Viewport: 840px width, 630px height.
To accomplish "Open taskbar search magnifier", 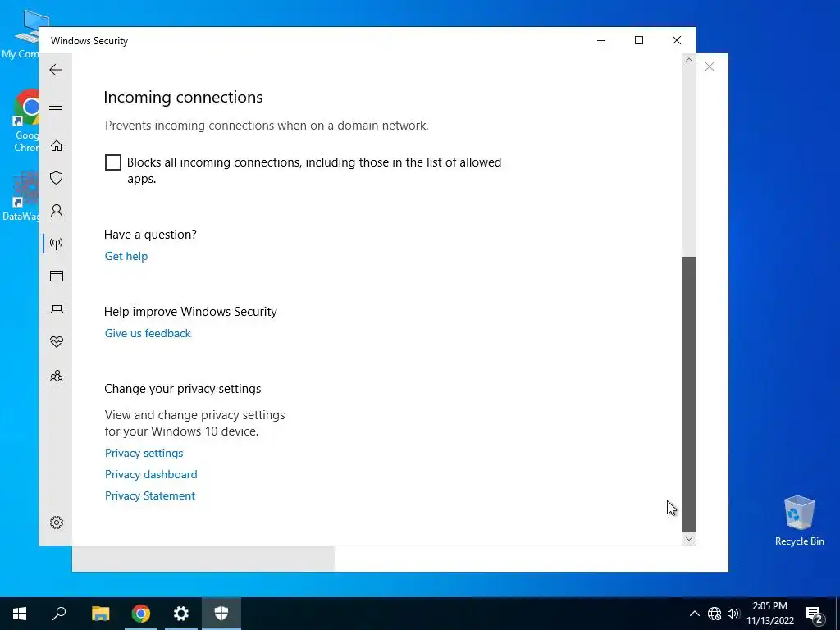I will [59, 614].
